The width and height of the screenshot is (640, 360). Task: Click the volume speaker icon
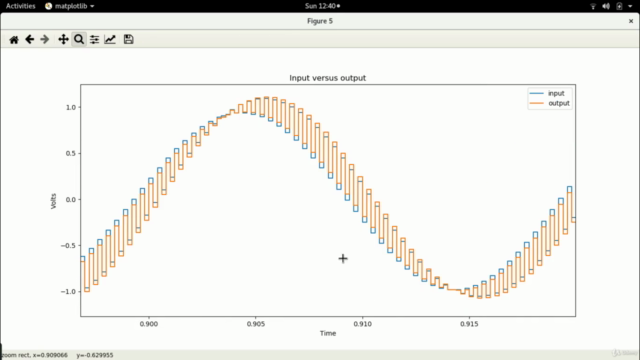[x=606, y=6]
